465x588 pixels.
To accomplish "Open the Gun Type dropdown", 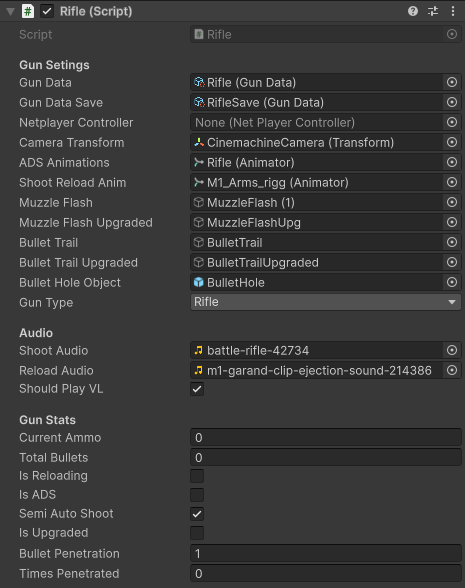I will 326,302.
